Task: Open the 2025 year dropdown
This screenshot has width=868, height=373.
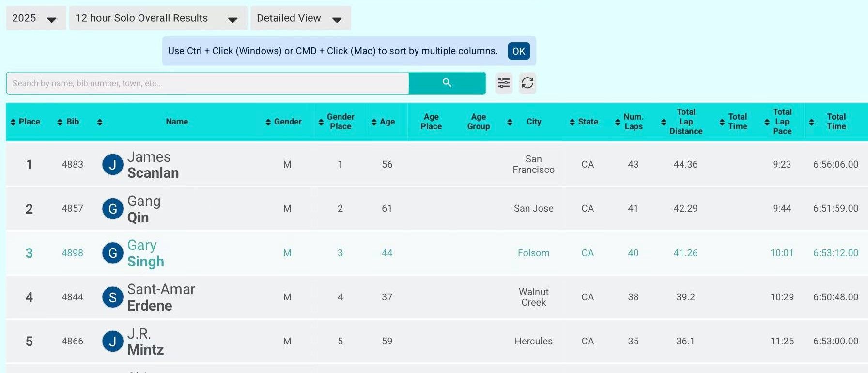Action: click(35, 18)
